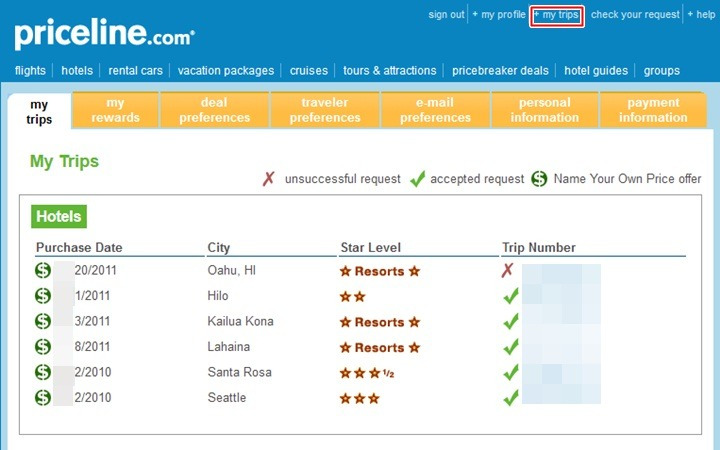The image size is (720, 450).
Task: Open the personal information tab
Action: point(545,110)
